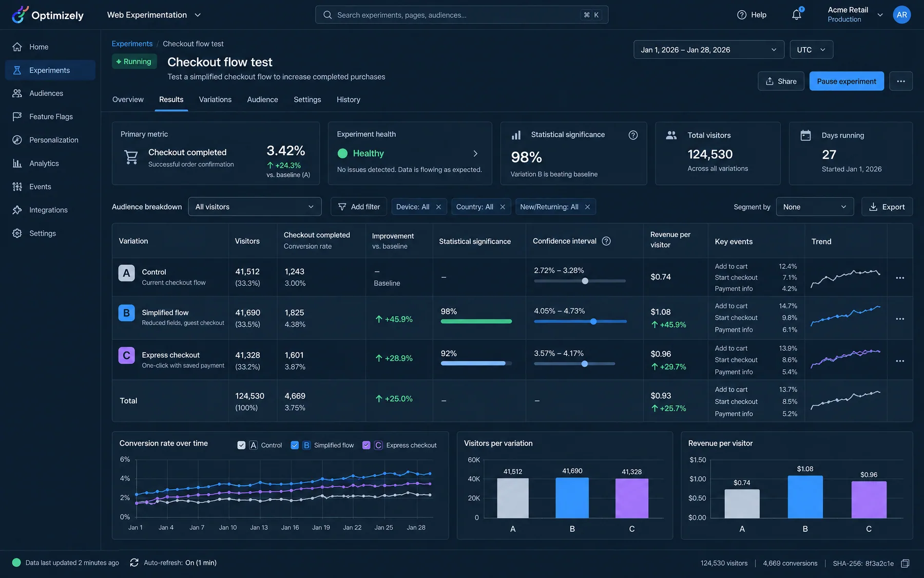Open experiment more actions menu
Viewport: 924px width, 578px height.
point(901,81)
